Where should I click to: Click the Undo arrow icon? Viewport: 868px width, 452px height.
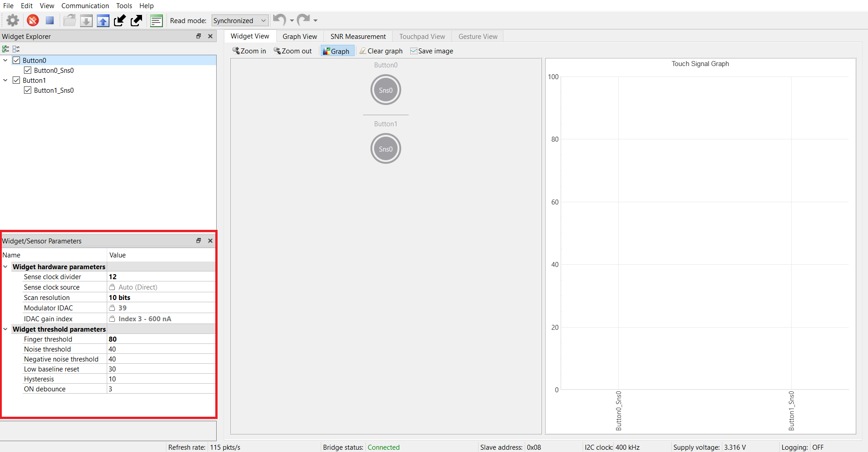280,20
